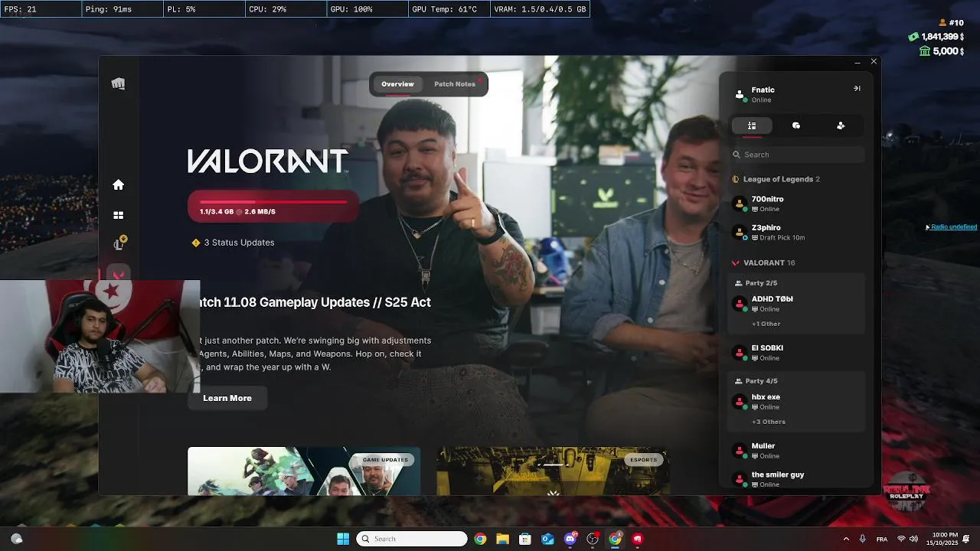
Task: Show hidden system tray icons
Action: [x=846, y=539]
